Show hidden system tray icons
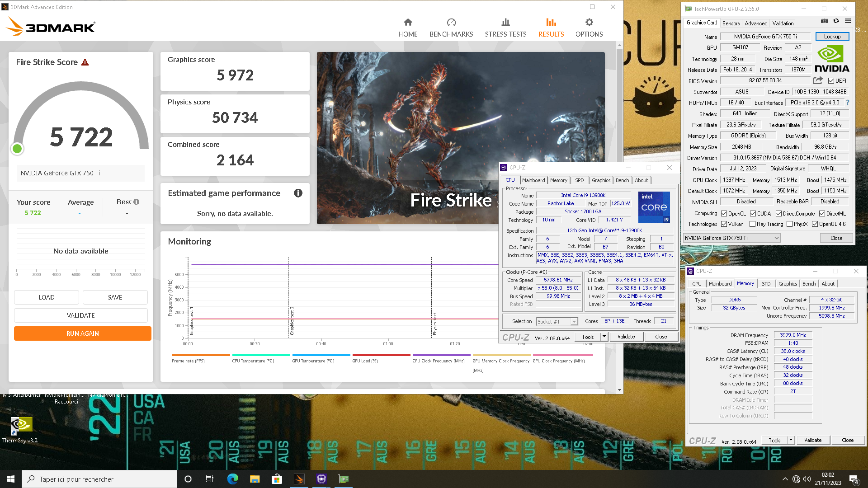The width and height of the screenshot is (868, 488). 785,479
